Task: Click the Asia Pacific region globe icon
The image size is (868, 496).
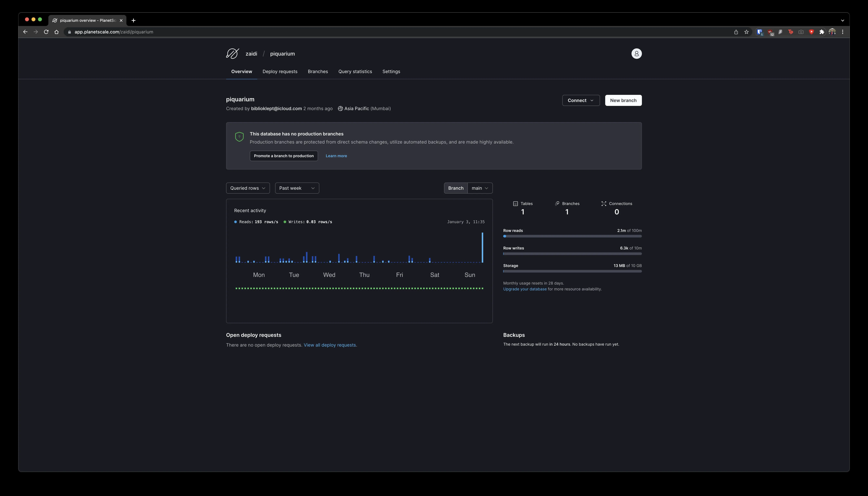Action: pos(340,108)
